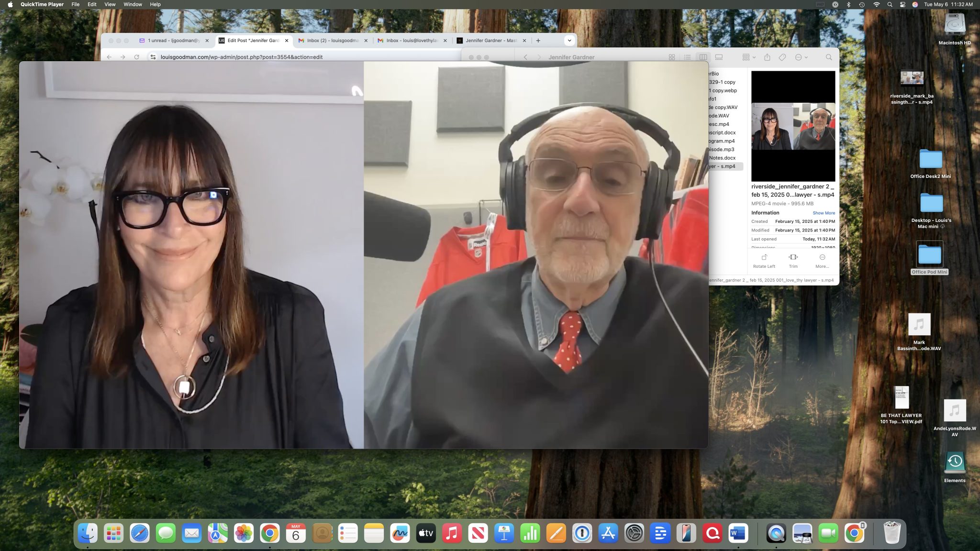Click Show More in Information section

pyautogui.click(x=824, y=213)
